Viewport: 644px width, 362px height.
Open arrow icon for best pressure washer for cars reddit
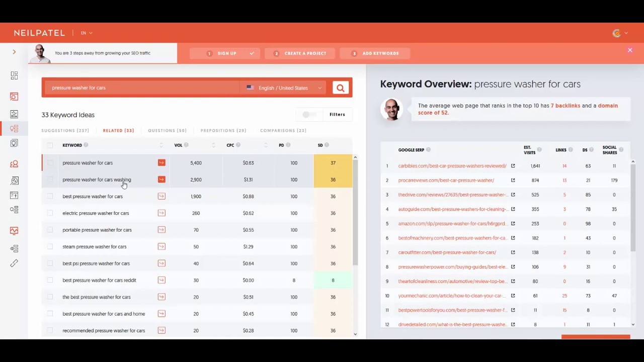point(162,280)
